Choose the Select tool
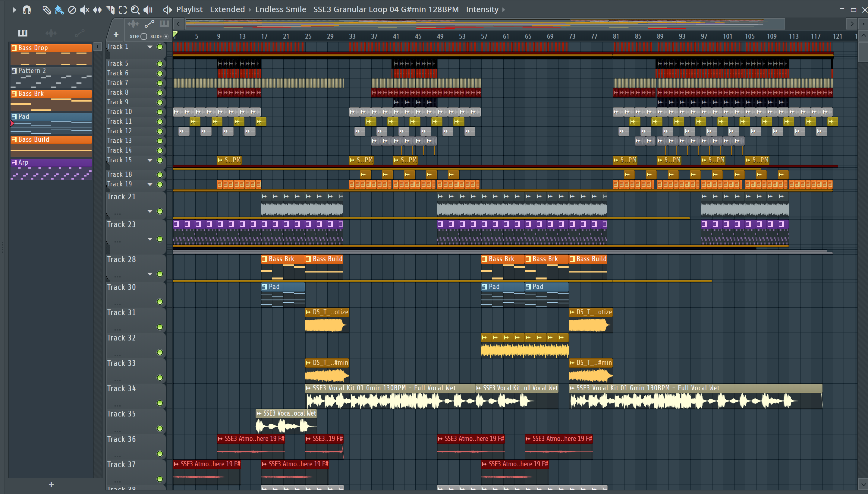 click(123, 10)
